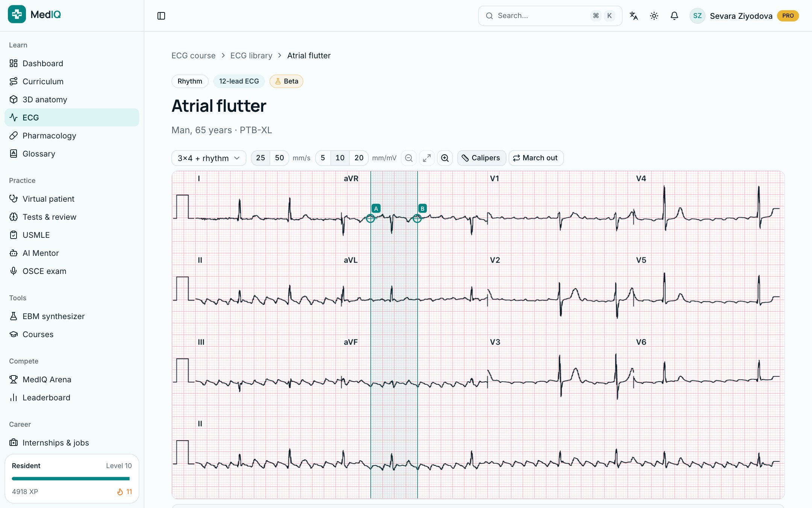812x508 pixels.
Task: Set paper speed to 25 mm/s
Action: click(x=261, y=158)
